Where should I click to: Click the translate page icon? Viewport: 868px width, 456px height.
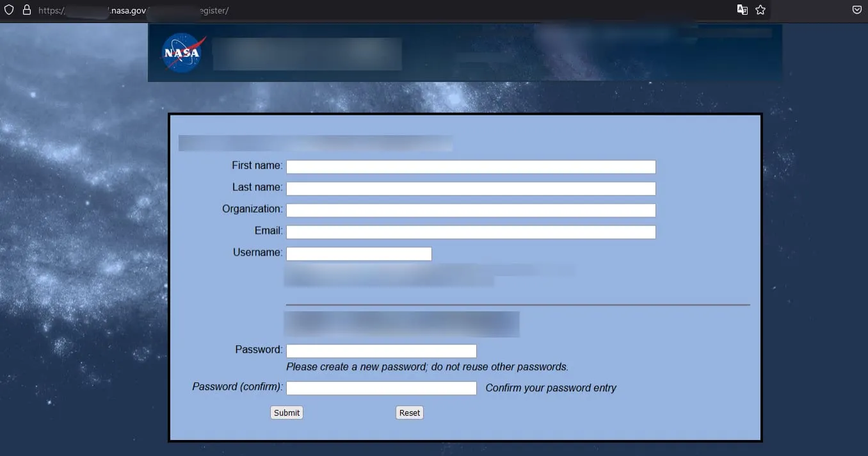coord(743,10)
